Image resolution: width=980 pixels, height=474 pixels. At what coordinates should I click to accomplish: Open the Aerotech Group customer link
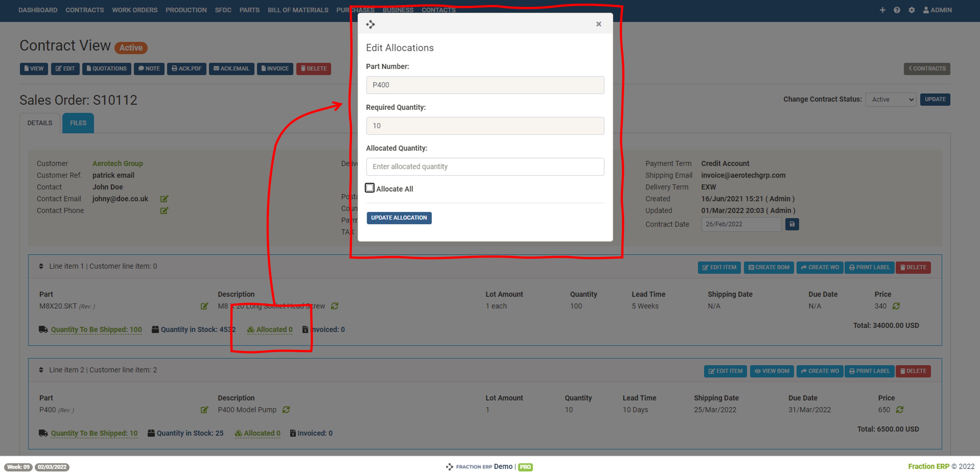(118, 163)
